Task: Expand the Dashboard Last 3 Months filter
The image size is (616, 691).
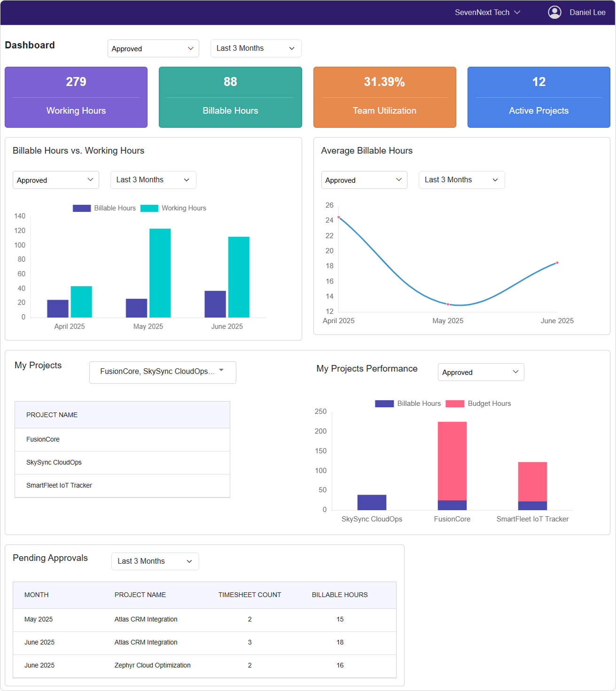Action: click(256, 48)
